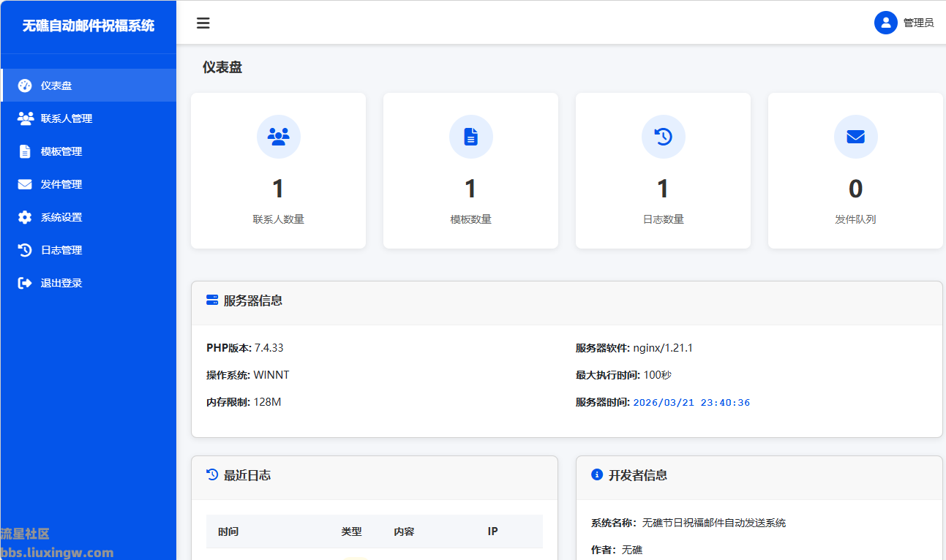Click the 操作系统 WINNT entry
Image resolution: width=946 pixels, height=560 pixels.
point(248,375)
